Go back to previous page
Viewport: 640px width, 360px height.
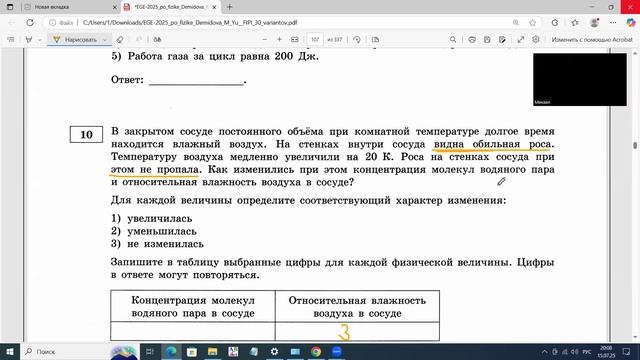click(x=11, y=23)
